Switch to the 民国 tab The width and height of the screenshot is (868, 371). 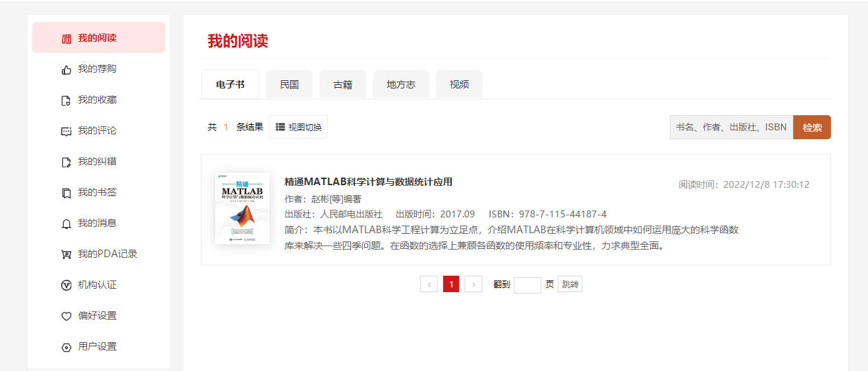[x=289, y=84]
